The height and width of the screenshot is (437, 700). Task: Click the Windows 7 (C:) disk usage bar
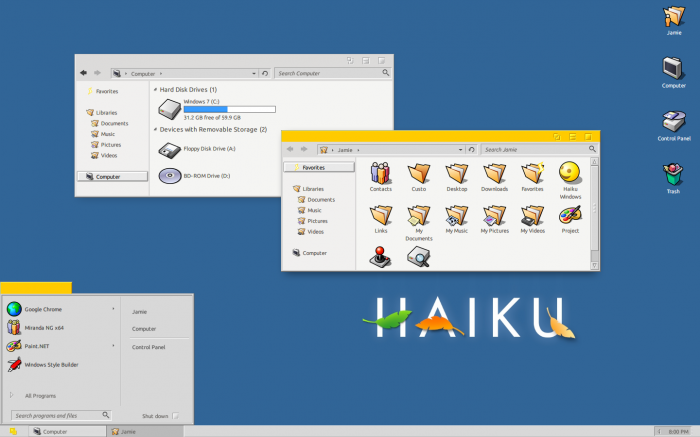[x=229, y=109]
